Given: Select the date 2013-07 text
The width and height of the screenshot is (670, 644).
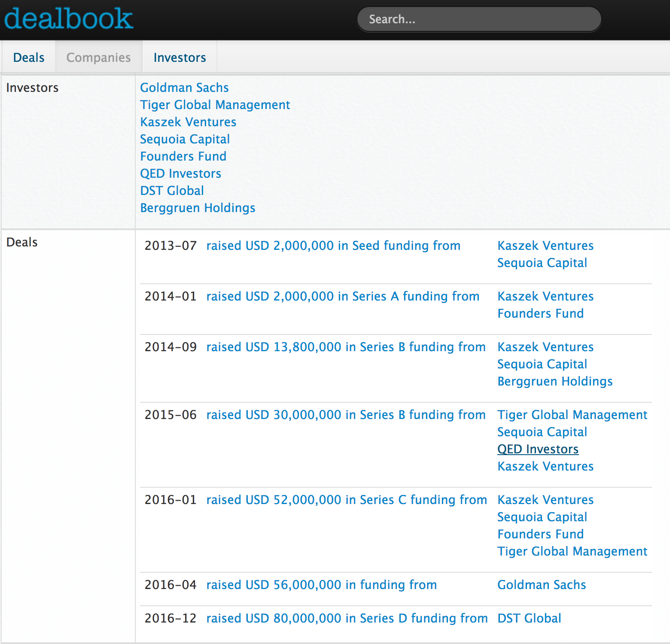Looking at the screenshot, I should (x=171, y=246).
